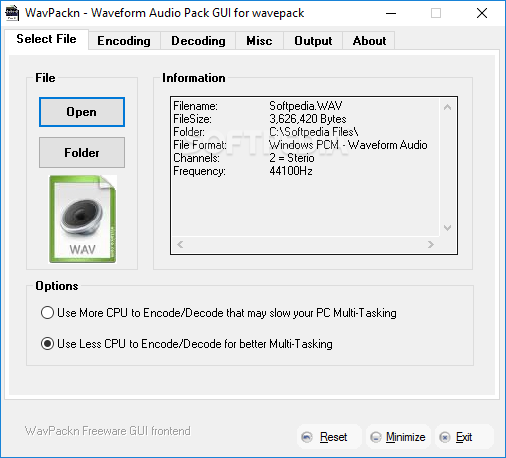Click scroll up arrow in Information box
This screenshot has height=458, width=506.
pyautogui.click(x=448, y=107)
